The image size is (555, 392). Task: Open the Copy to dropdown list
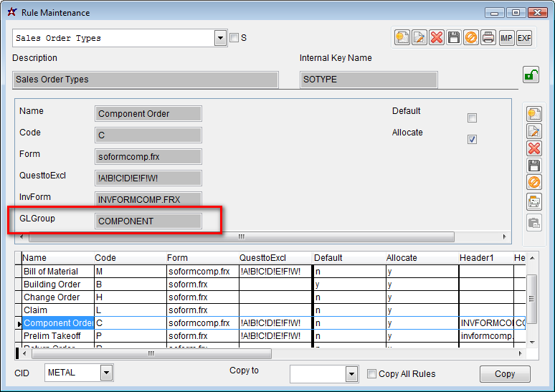click(x=351, y=374)
